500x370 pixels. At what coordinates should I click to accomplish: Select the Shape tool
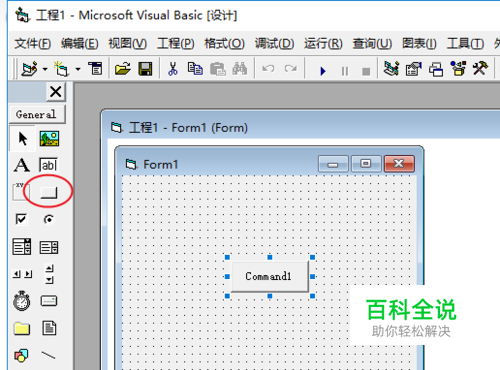(21, 355)
